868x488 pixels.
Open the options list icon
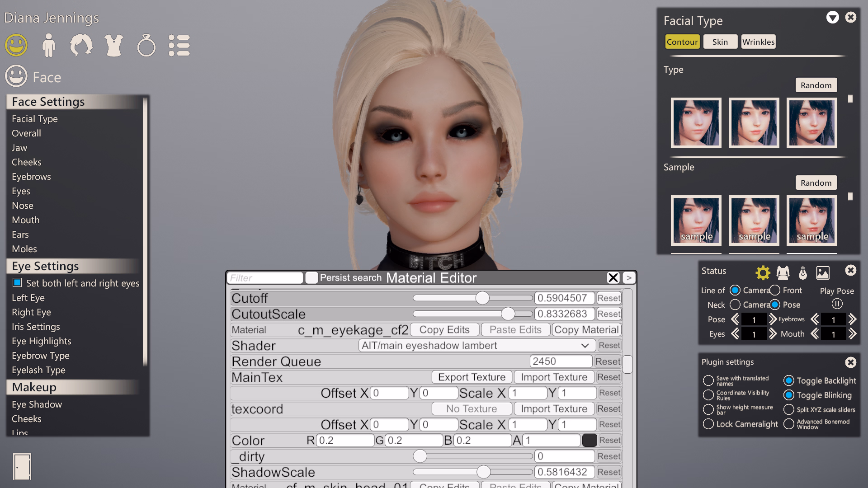[x=179, y=45]
